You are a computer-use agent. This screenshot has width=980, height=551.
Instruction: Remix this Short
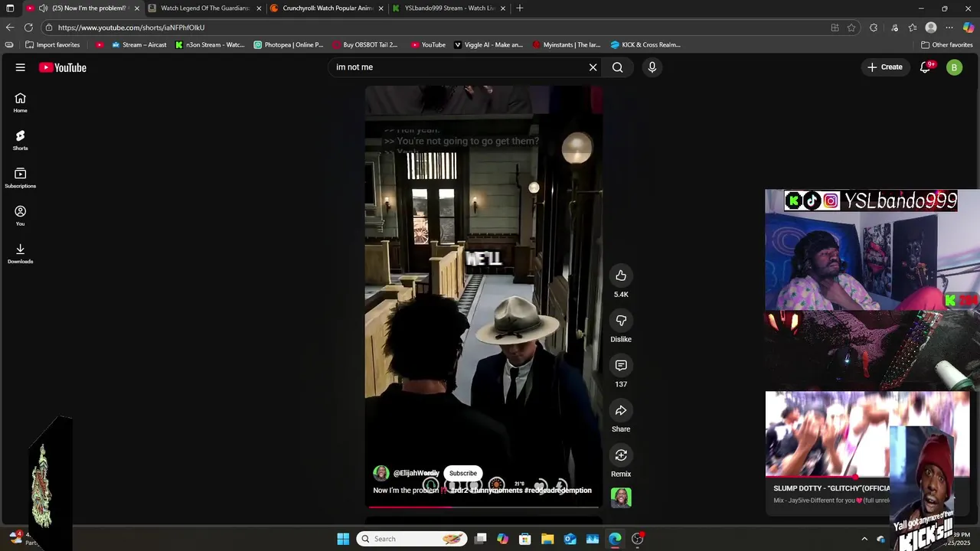click(x=621, y=455)
